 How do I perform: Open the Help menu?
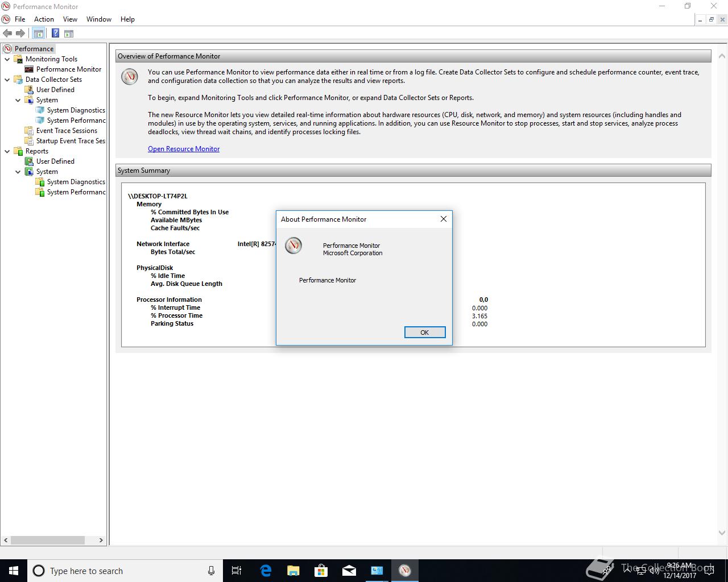[x=127, y=19]
